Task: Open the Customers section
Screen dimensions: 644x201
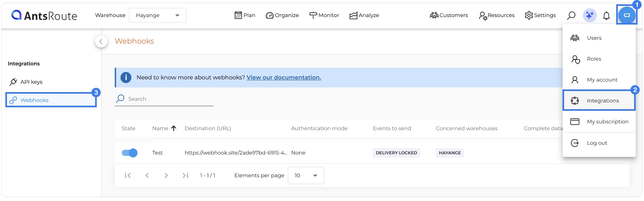Action: point(449,15)
